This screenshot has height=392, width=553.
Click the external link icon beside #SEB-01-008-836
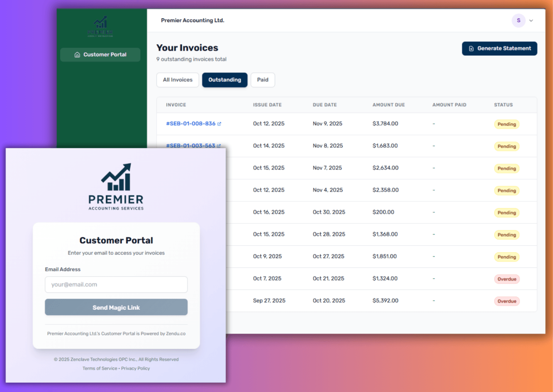coord(219,124)
